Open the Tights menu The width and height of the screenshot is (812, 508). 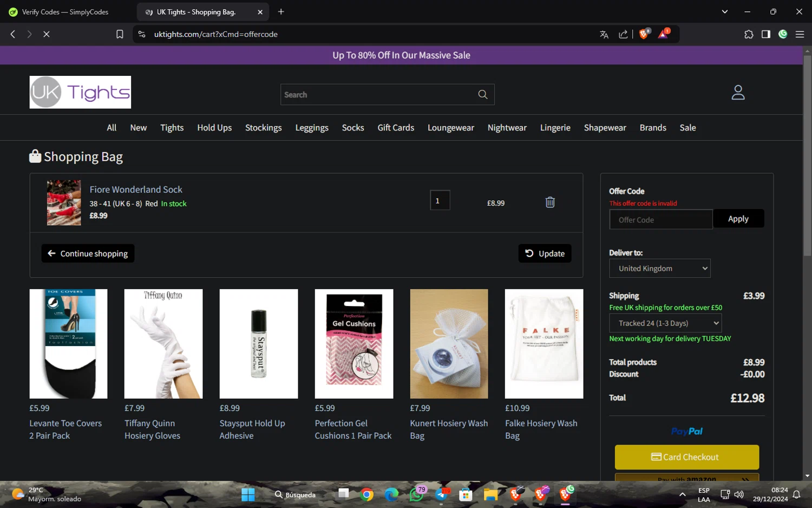coord(172,128)
